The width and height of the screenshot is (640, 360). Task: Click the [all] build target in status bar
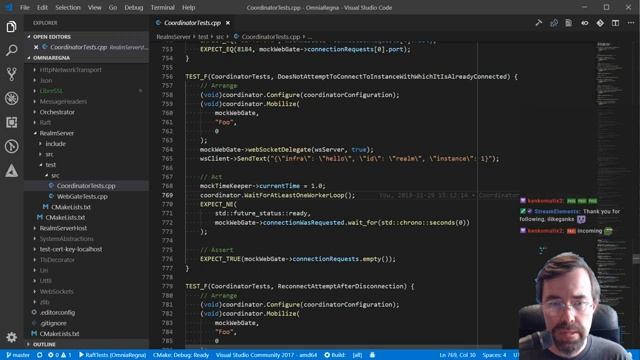click(x=357, y=355)
